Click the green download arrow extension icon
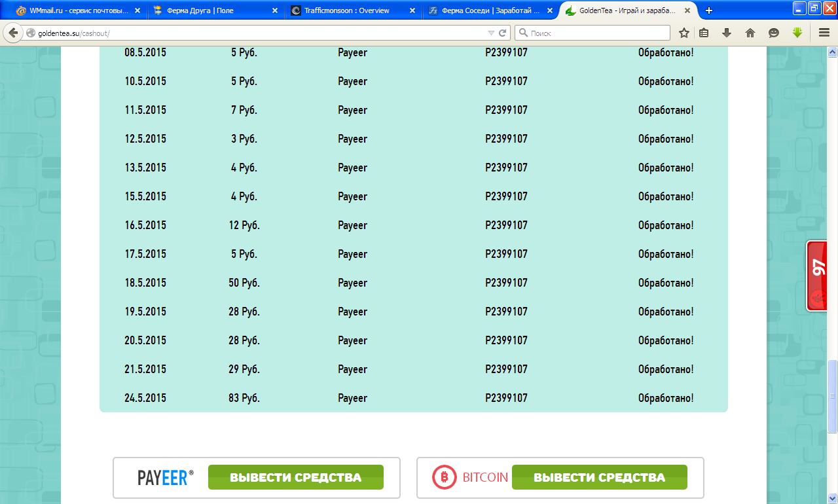The image size is (838, 504). (x=797, y=33)
